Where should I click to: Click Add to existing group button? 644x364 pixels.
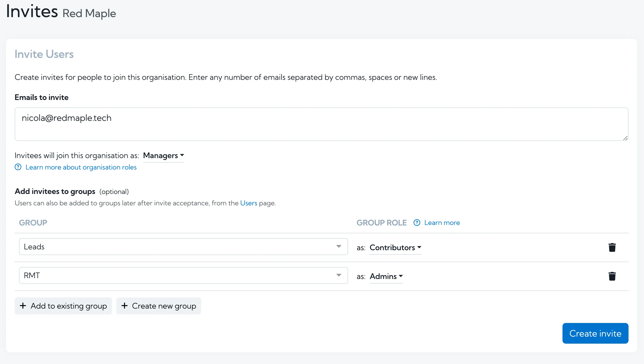pyautogui.click(x=63, y=306)
